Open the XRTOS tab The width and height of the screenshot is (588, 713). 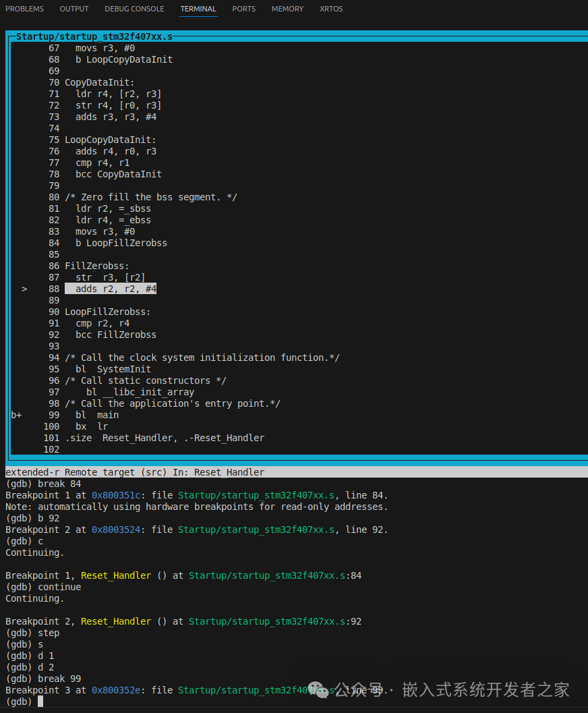(331, 9)
